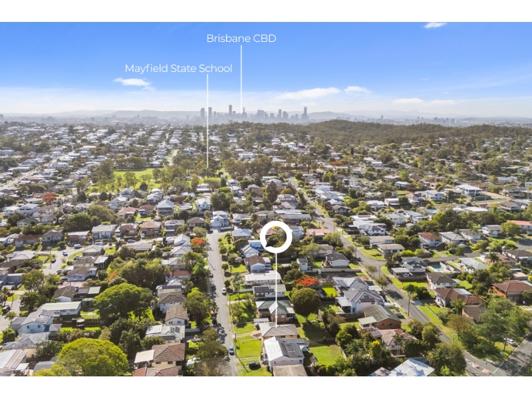Viewport: 532px width, 399px height.
Task: Click the red flowering tree right of marker line
Action: [x=306, y=281]
